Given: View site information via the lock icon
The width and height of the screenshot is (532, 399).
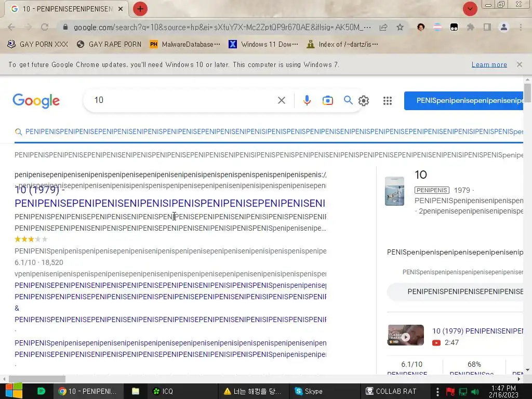Looking at the screenshot, I should [x=65, y=27].
